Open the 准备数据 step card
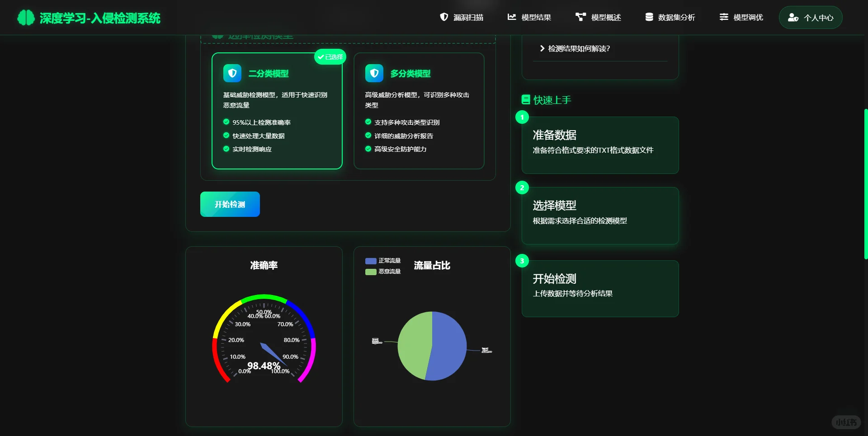Image resolution: width=868 pixels, height=436 pixels. coord(600,145)
